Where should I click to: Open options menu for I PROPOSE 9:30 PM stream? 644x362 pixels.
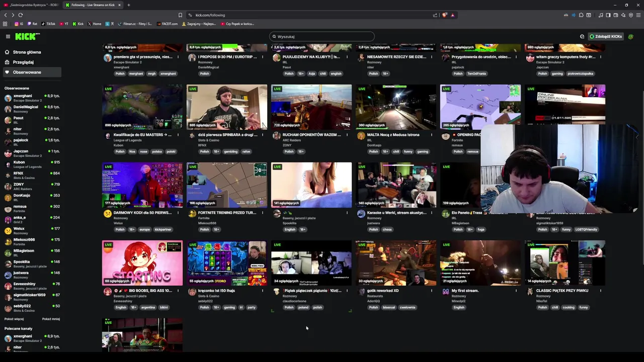pos(262,57)
